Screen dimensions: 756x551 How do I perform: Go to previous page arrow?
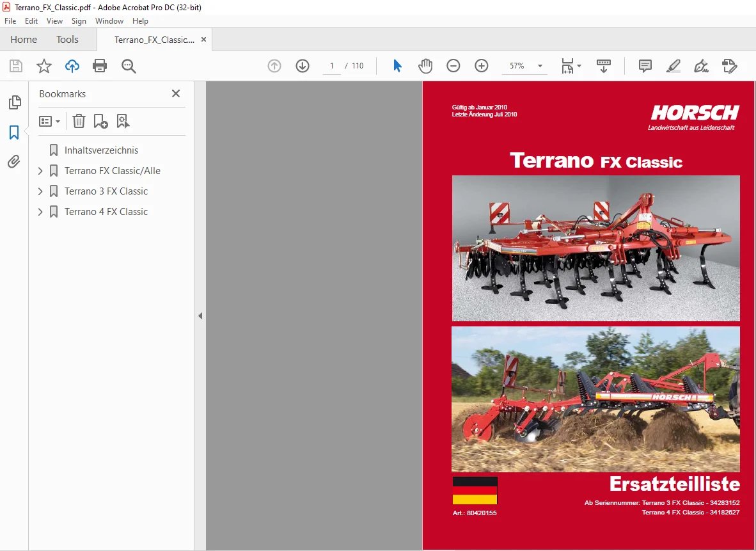(274, 66)
